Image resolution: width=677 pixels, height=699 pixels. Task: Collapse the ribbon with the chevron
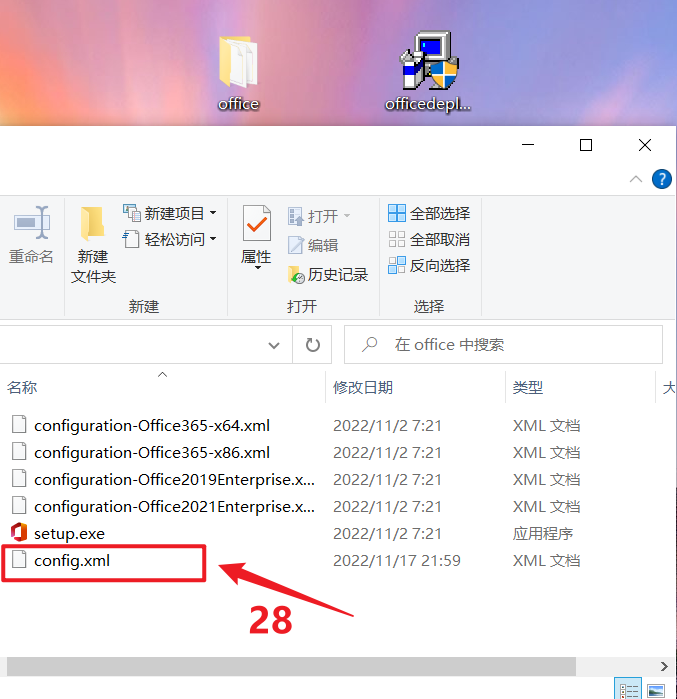tap(636, 179)
